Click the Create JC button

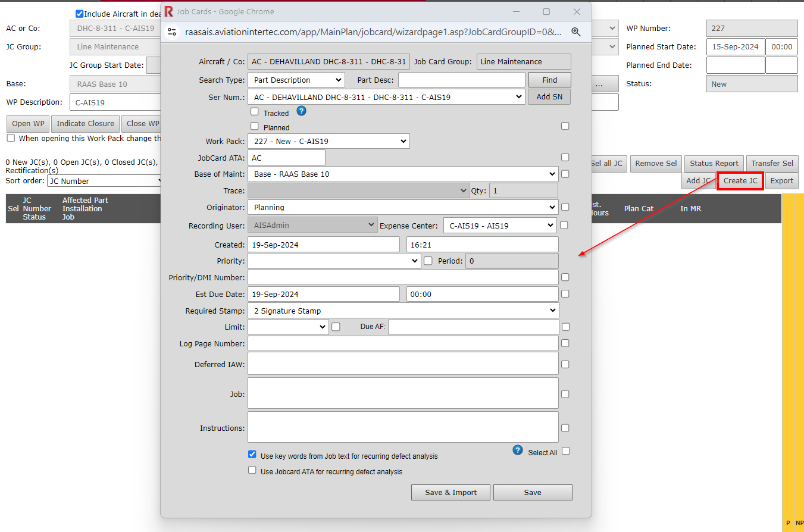point(740,181)
